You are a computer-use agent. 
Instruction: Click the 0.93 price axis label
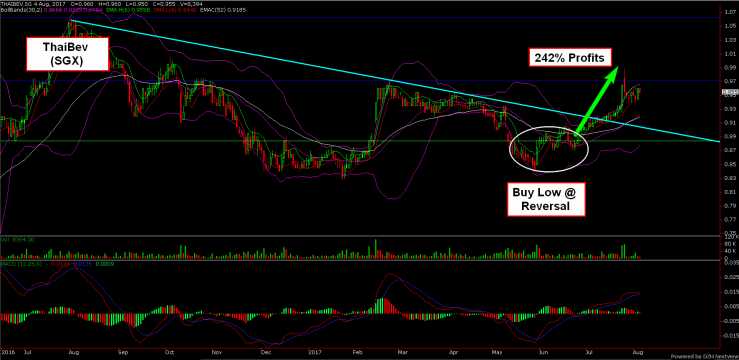pos(729,109)
